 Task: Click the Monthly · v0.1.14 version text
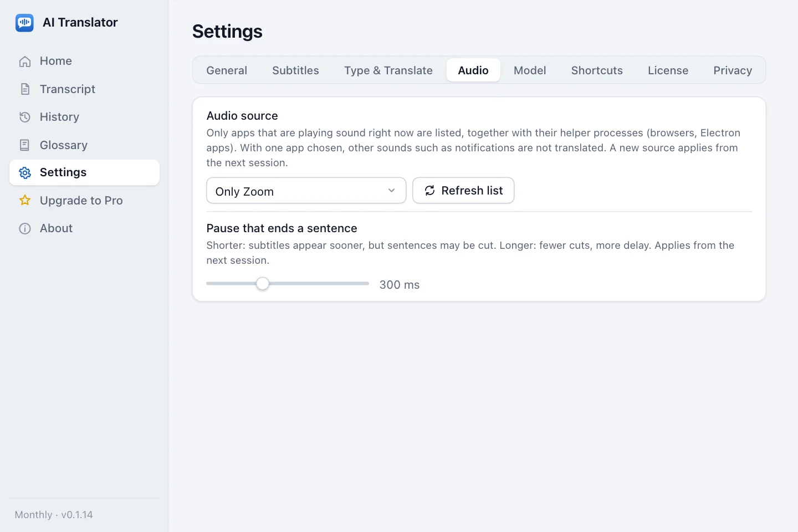coord(54,515)
